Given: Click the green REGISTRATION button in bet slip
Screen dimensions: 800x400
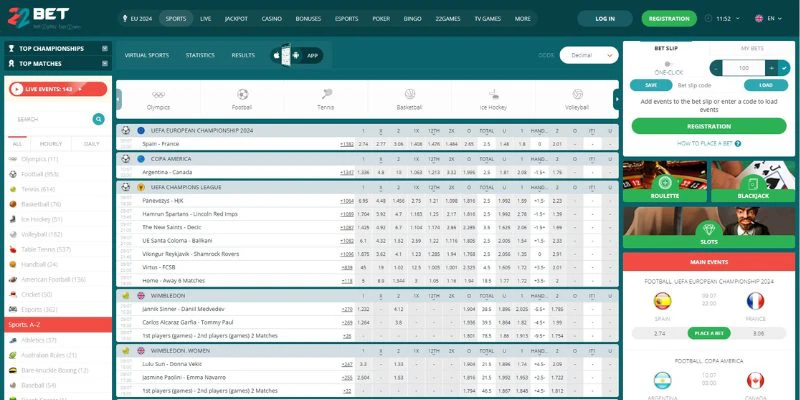Looking at the screenshot, I should click(709, 126).
